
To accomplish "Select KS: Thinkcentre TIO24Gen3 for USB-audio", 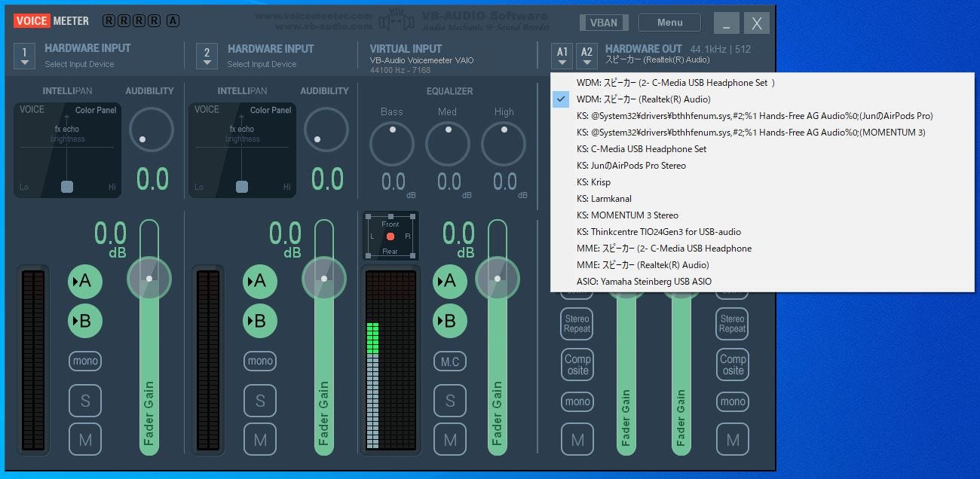I will (x=762, y=232).
